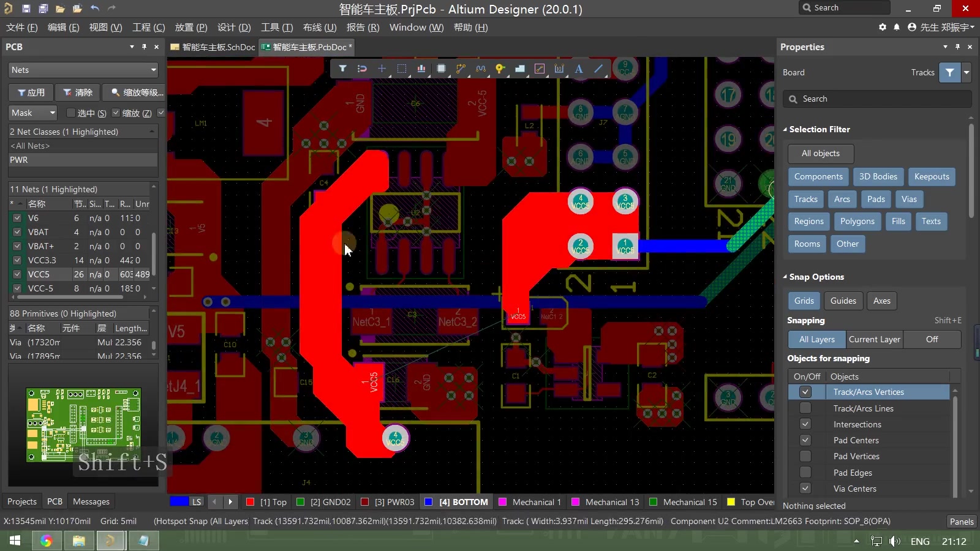The image size is (980, 551).
Task: Select the snap magnet tool in the active bar
Action: (362, 69)
